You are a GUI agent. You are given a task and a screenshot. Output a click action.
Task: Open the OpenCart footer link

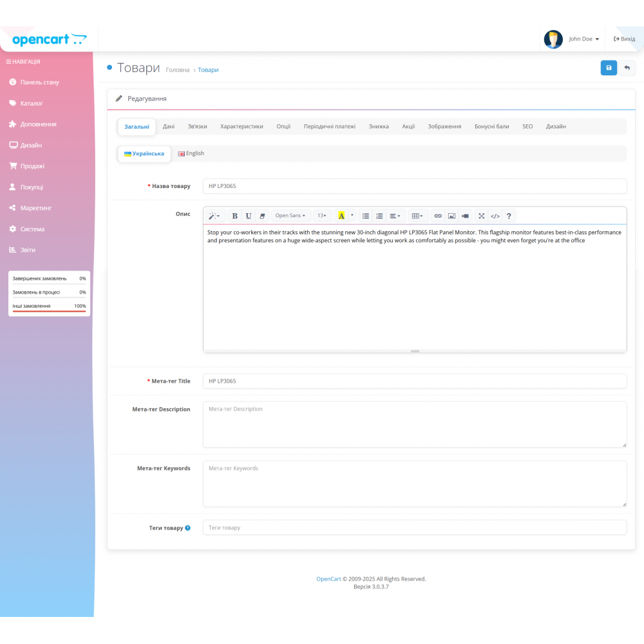328,579
